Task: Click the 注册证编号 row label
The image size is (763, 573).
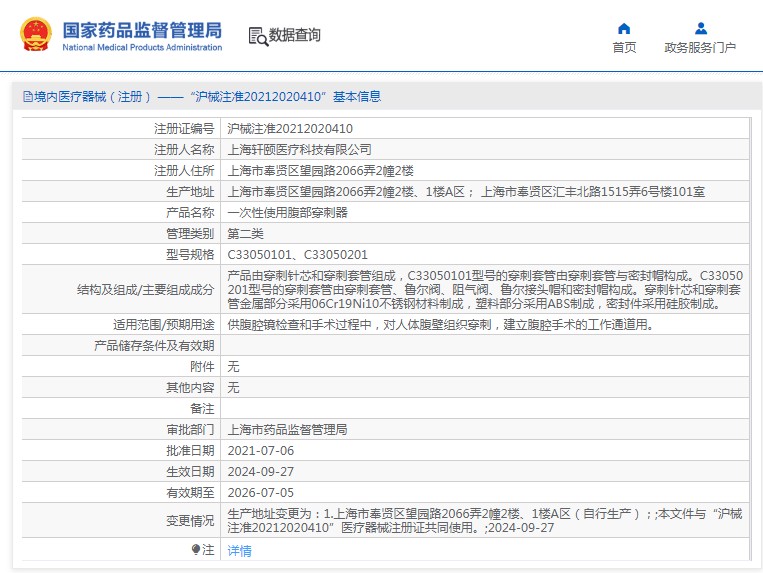Action: 184,128
